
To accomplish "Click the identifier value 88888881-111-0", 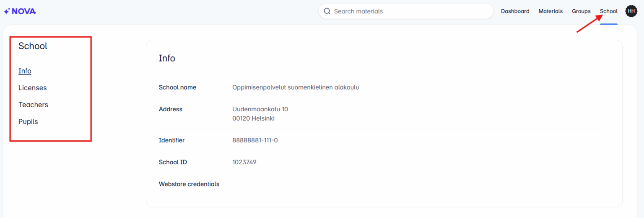I will point(255,140).
